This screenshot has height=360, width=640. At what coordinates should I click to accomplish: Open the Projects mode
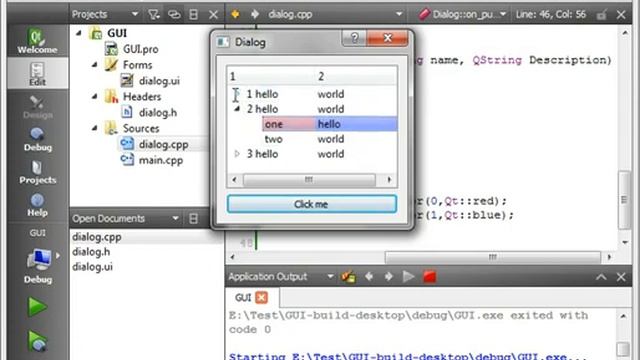[37, 172]
